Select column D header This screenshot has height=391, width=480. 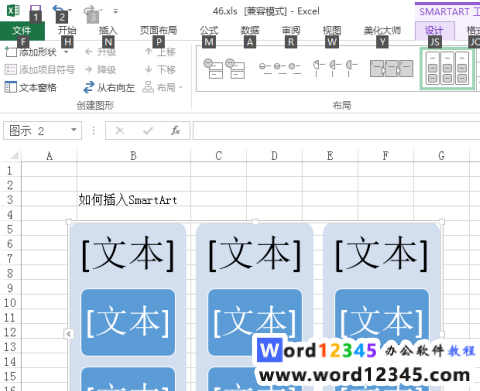click(x=274, y=155)
